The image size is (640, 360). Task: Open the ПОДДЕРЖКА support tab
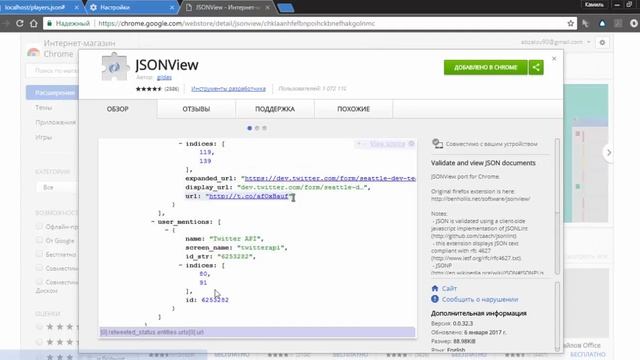pos(275,109)
